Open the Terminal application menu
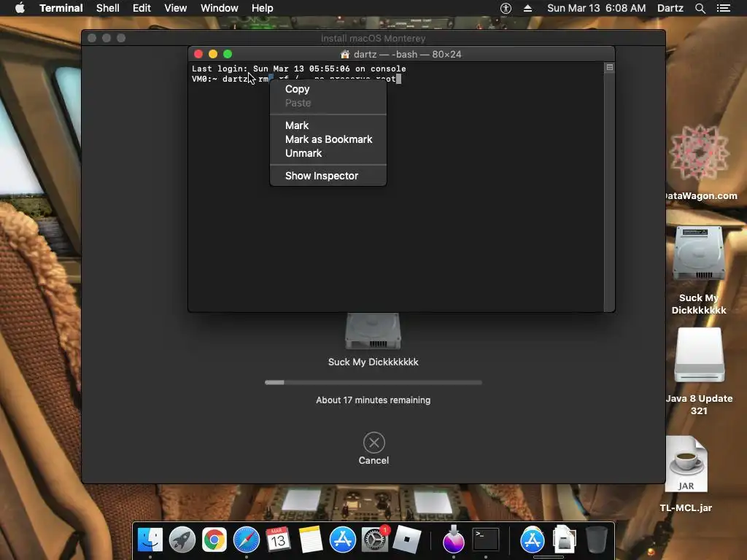 pyautogui.click(x=61, y=8)
